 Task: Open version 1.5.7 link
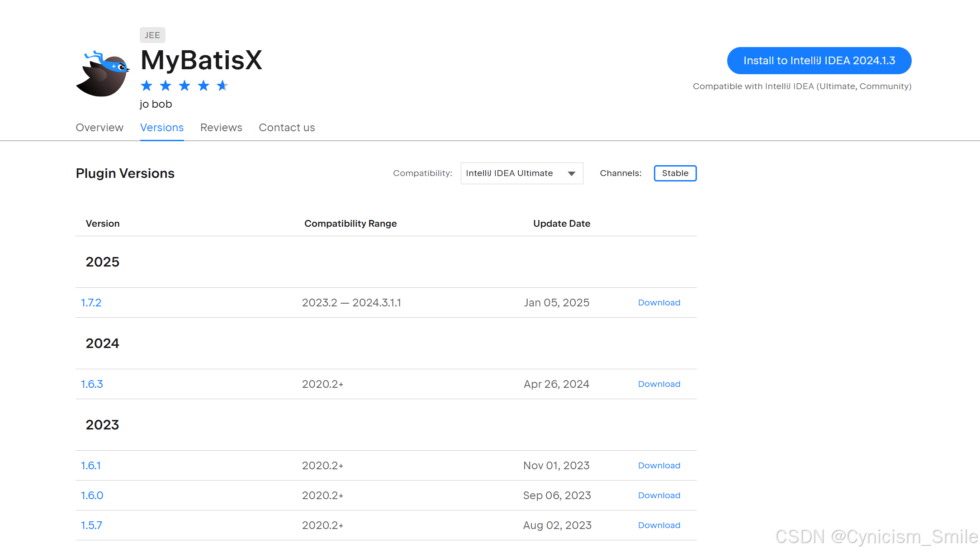tap(91, 525)
